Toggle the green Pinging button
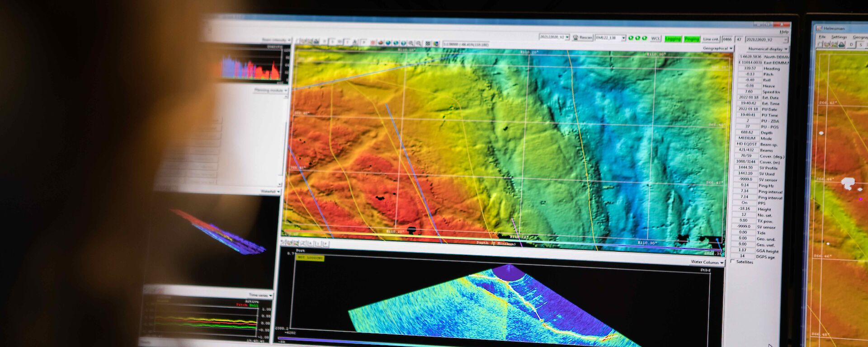This screenshot has width=868, height=347. pos(692,39)
